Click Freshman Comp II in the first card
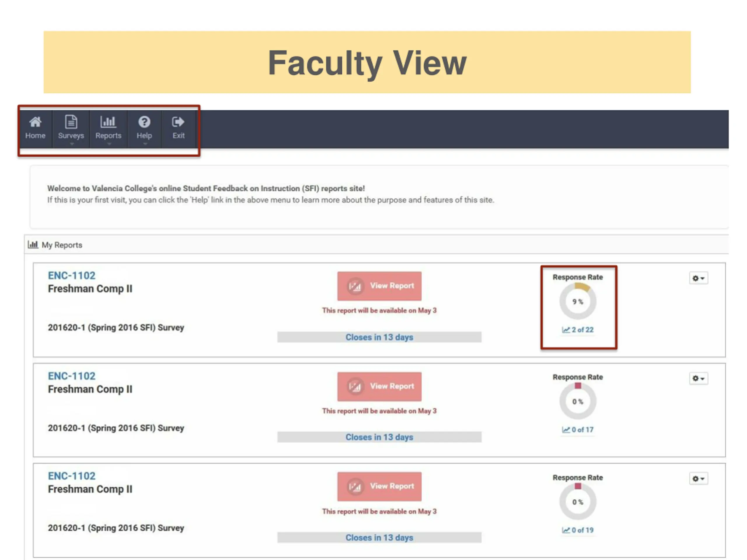The width and height of the screenshot is (747, 560). (x=90, y=289)
